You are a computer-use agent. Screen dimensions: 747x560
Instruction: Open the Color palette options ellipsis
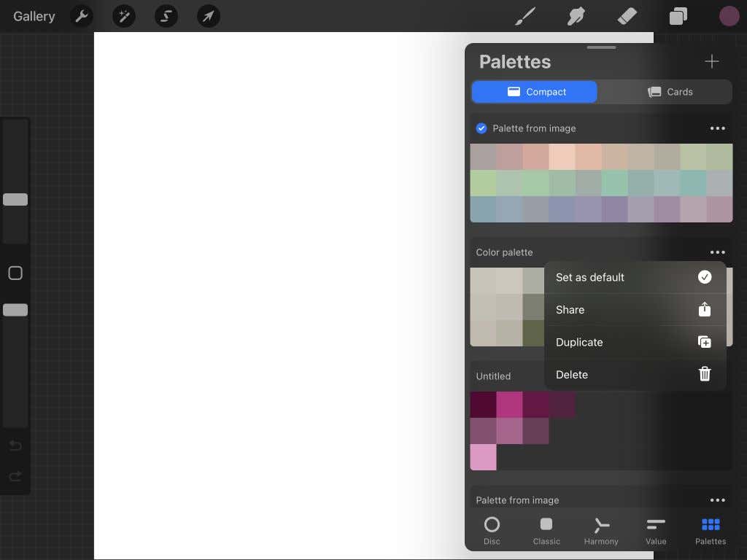click(x=718, y=252)
